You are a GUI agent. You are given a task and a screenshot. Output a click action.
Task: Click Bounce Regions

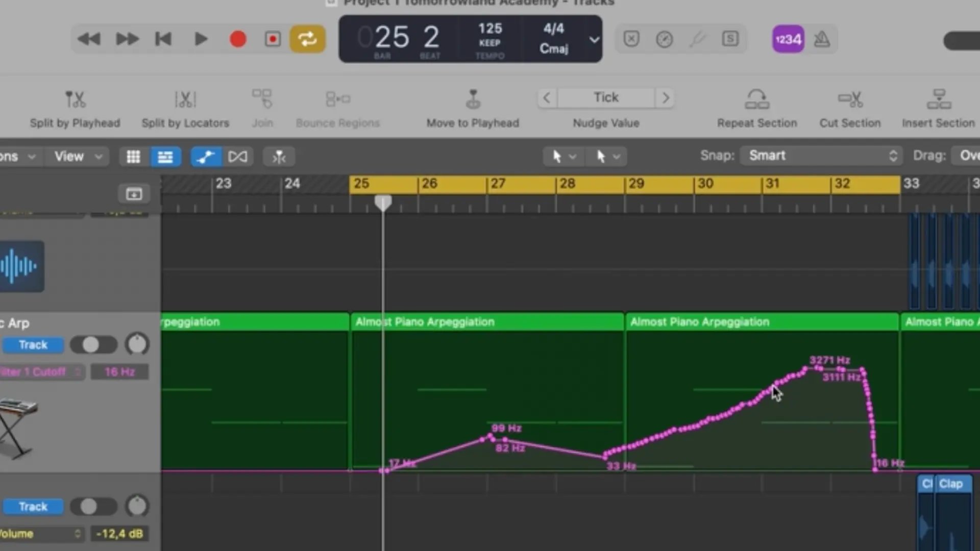pos(338,109)
